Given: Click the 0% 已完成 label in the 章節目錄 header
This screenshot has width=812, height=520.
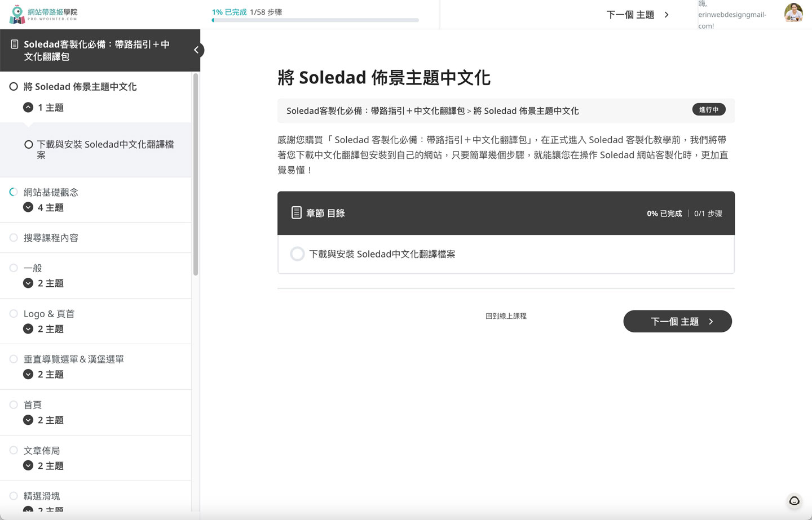Looking at the screenshot, I should click(x=664, y=214).
